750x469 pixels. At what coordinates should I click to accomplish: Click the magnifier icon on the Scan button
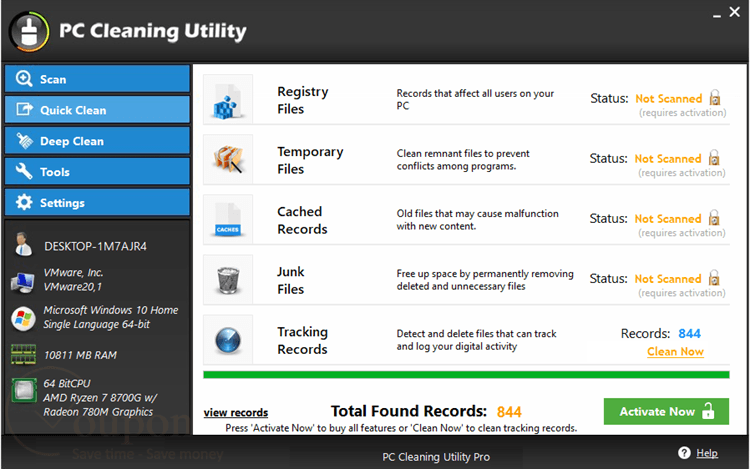point(24,78)
